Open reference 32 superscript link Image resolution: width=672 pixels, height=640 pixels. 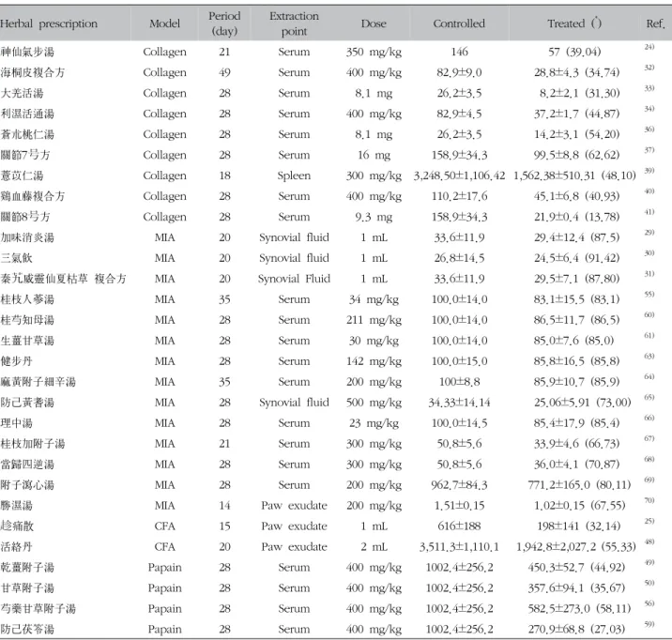point(649,68)
